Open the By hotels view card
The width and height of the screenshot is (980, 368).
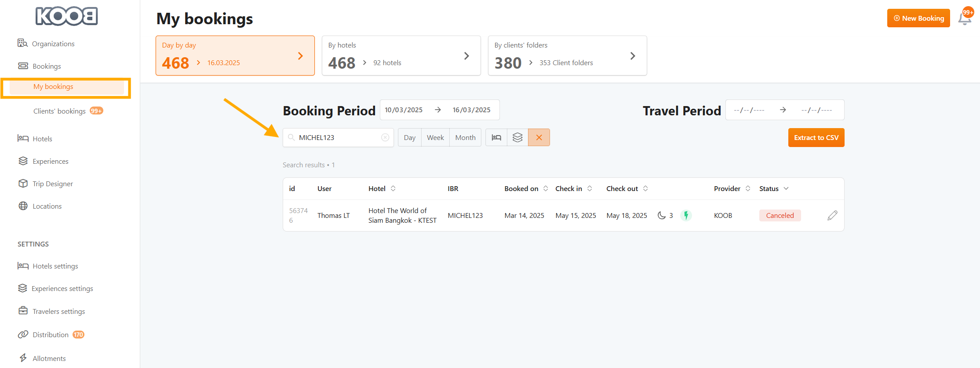point(401,55)
